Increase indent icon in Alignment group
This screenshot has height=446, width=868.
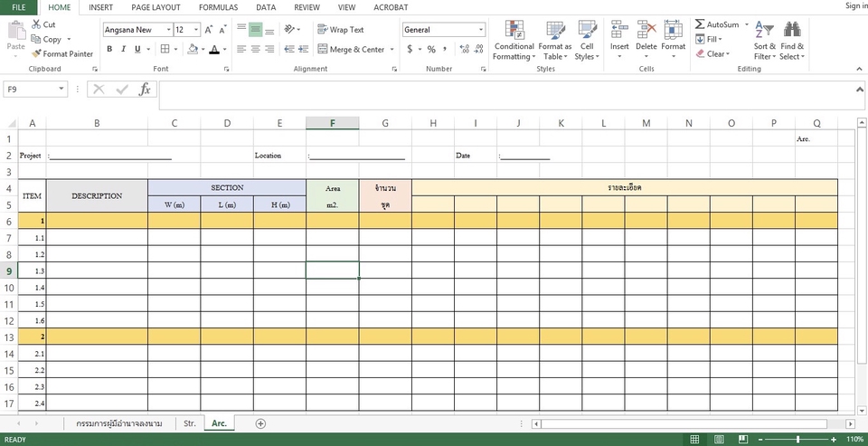click(x=304, y=49)
